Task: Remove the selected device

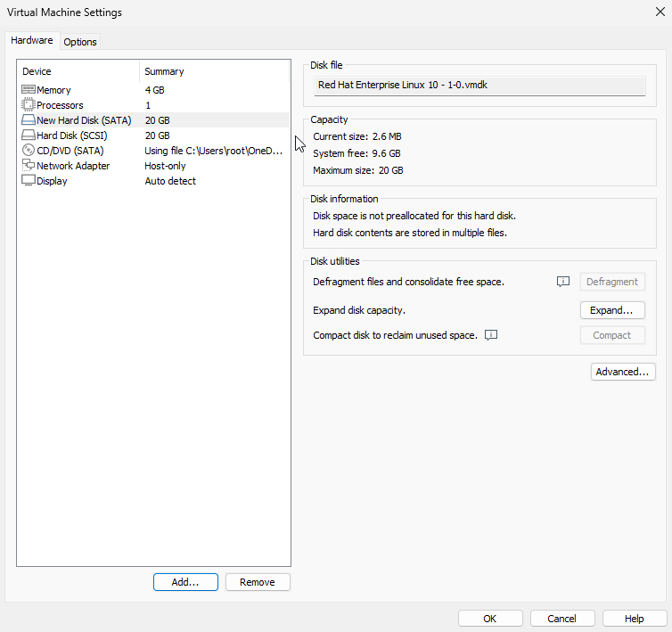Action: (x=258, y=582)
